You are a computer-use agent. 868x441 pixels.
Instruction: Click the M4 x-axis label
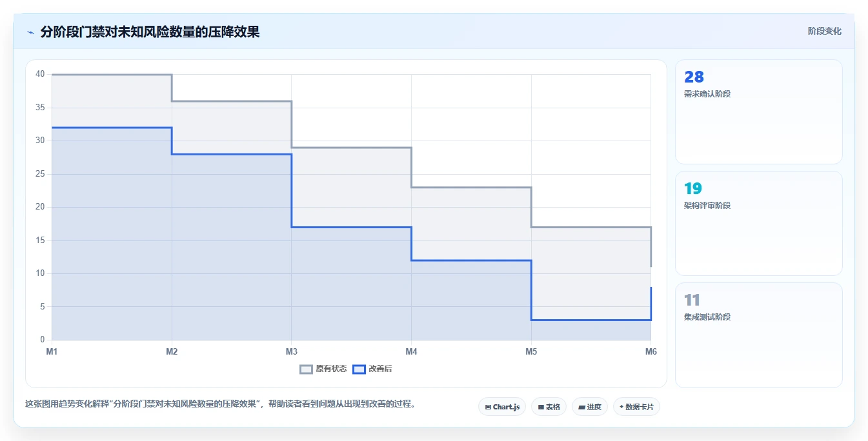pos(411,351)
